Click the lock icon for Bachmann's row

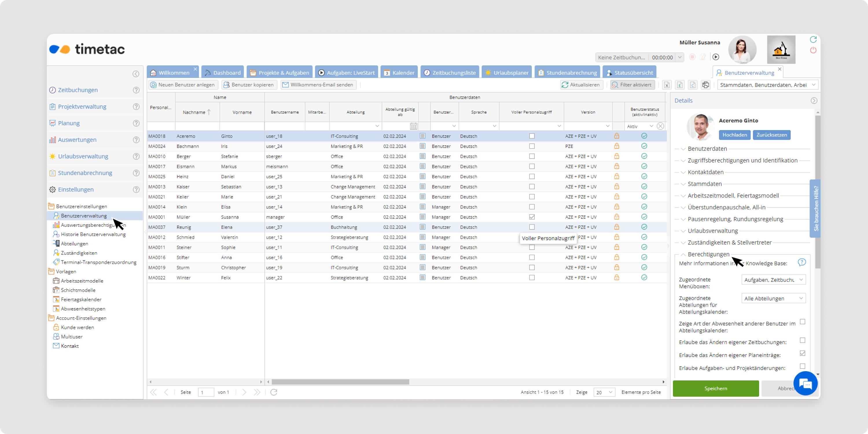pyautogui.click(x=616, y=146)
